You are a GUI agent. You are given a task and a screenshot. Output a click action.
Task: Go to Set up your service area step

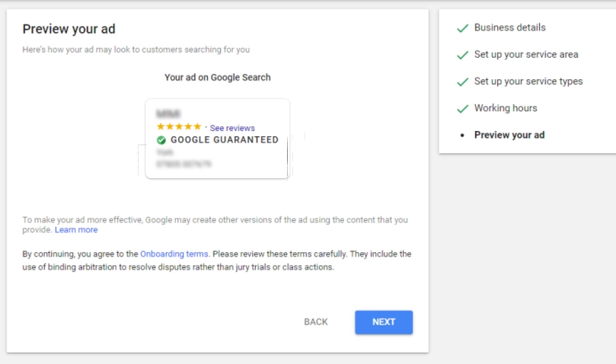pyautogui.click(x=526, y=54)
